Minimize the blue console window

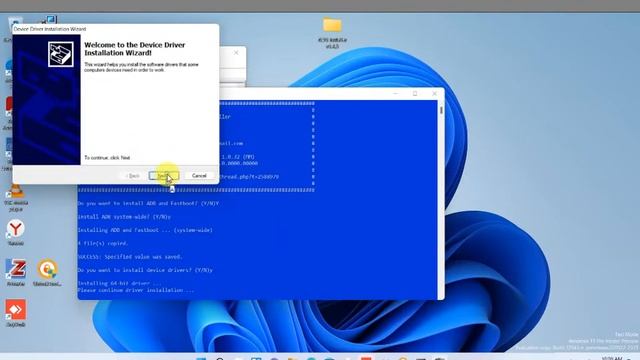click(x=395, y=93)
